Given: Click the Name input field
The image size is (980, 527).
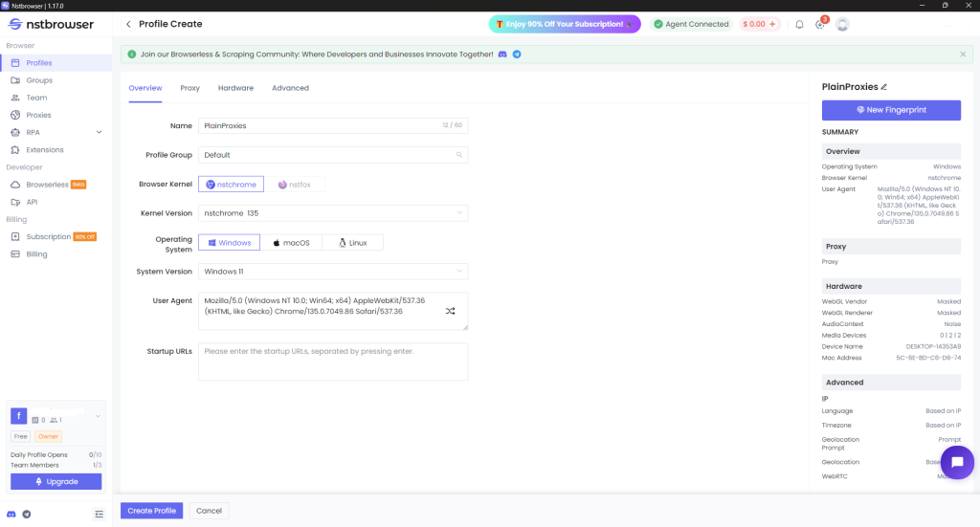Looking at the screenshot, I should 333,125.
